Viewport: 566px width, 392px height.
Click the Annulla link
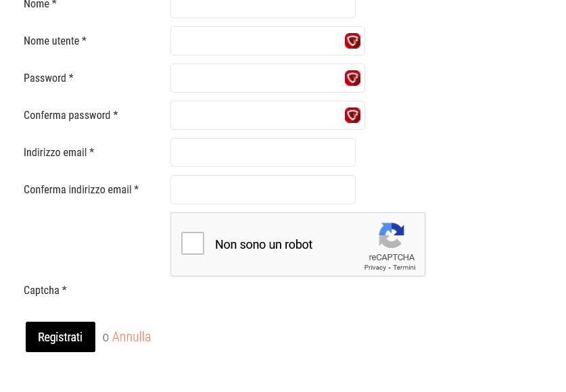pos(131,337)
